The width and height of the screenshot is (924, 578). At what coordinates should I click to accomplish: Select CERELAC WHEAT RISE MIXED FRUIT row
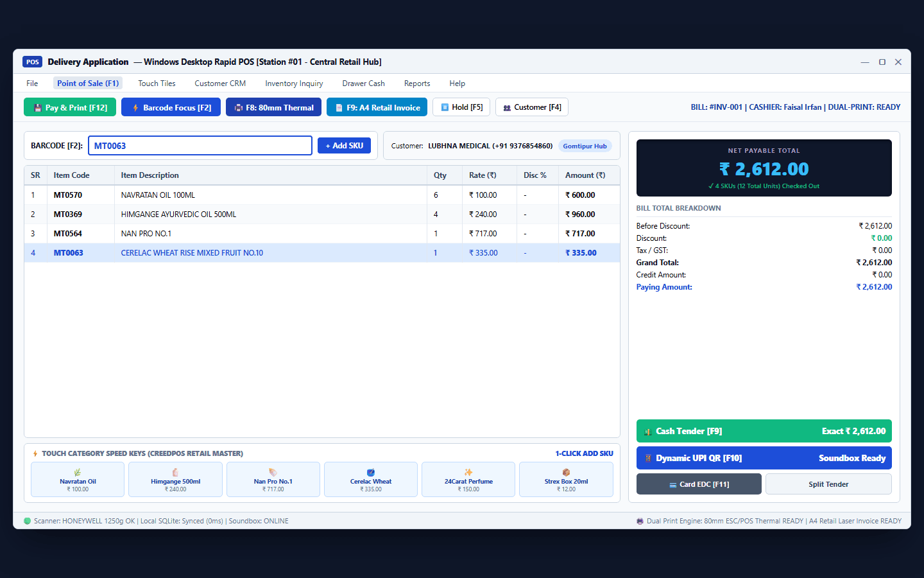322,253
